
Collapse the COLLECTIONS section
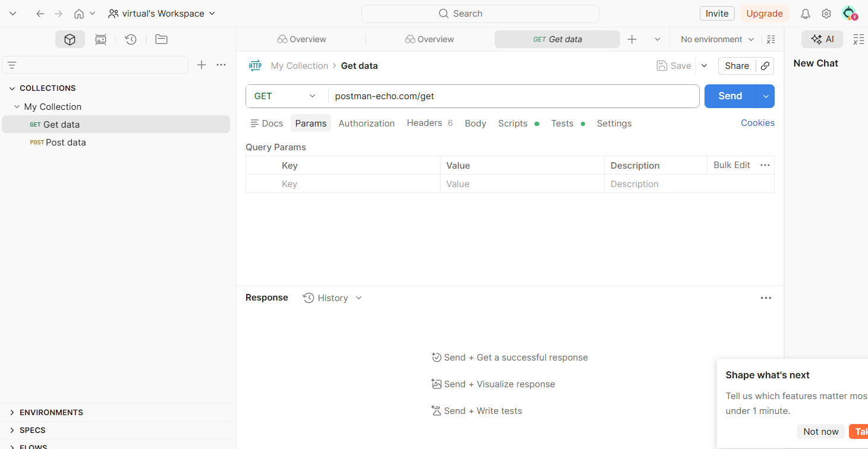[x=12, y=88]
